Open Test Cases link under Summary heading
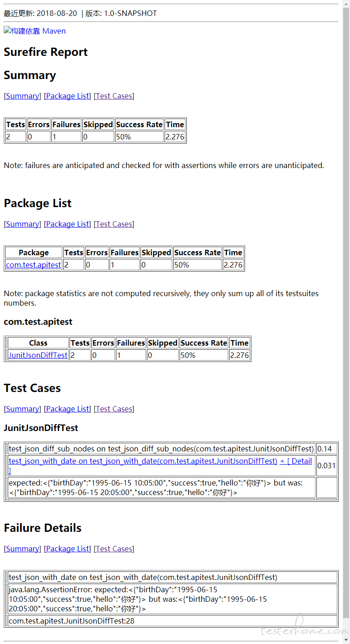 (114, 96)
